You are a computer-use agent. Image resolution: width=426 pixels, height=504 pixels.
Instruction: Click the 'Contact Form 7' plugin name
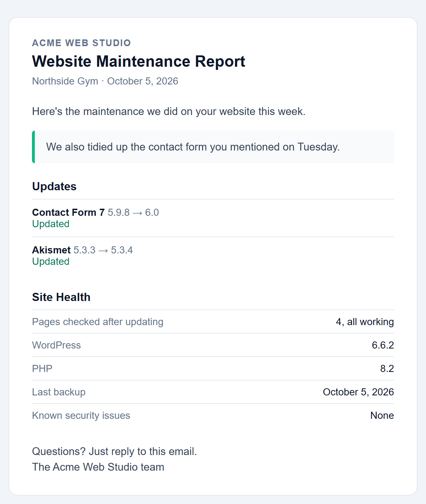(x=68, y=212)
